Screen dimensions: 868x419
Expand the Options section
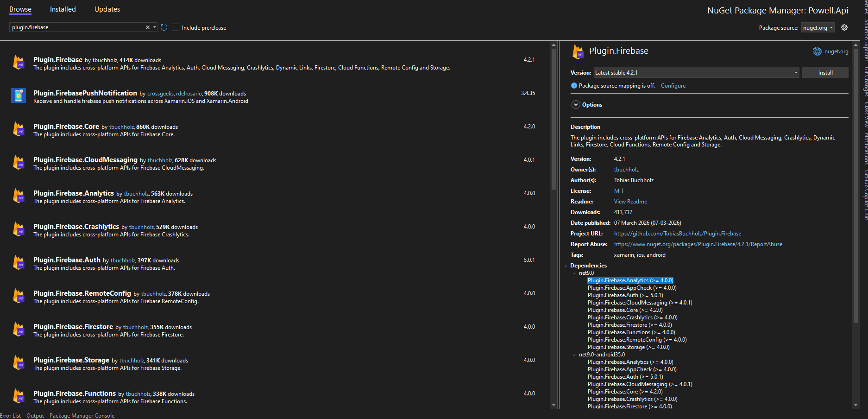576,105
